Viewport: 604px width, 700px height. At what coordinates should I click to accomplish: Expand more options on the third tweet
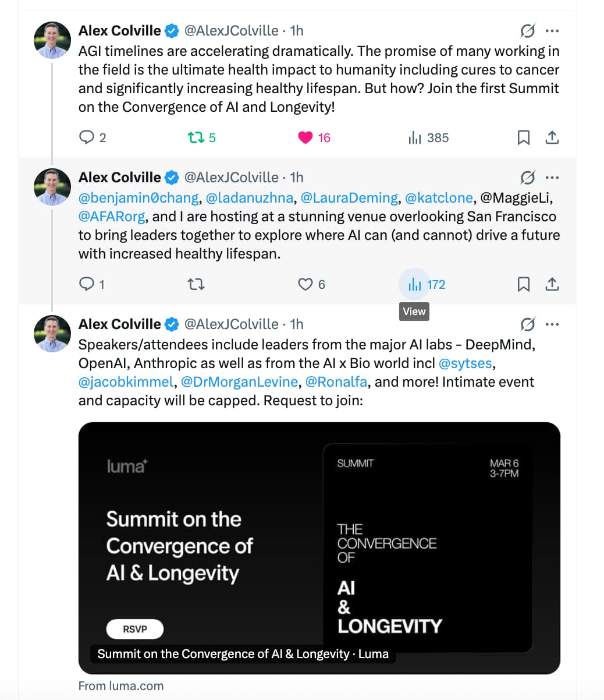(552, 324)
